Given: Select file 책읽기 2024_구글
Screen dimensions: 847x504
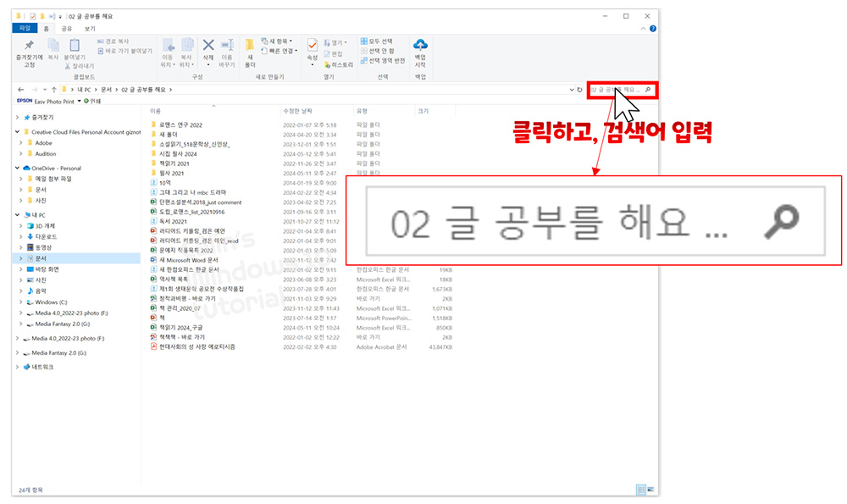Looking at the screenshot, I should point(181,327).
